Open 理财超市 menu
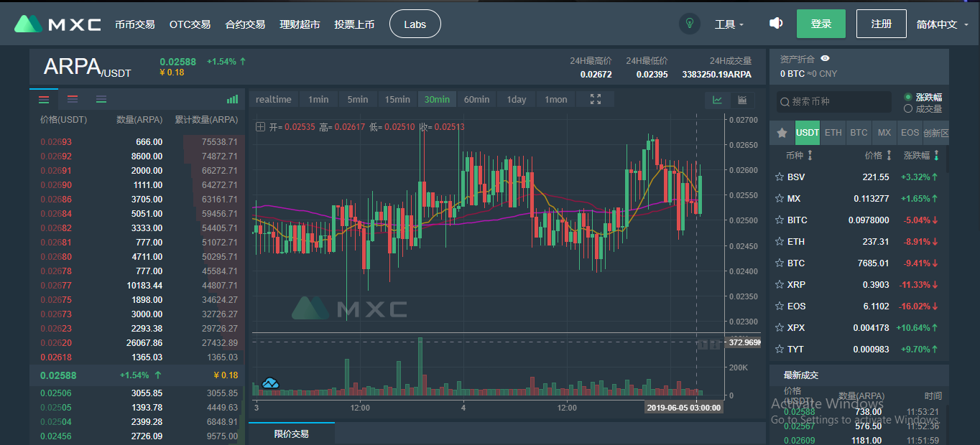This screenshot has height=445, width=980. (x=300, y=24)
